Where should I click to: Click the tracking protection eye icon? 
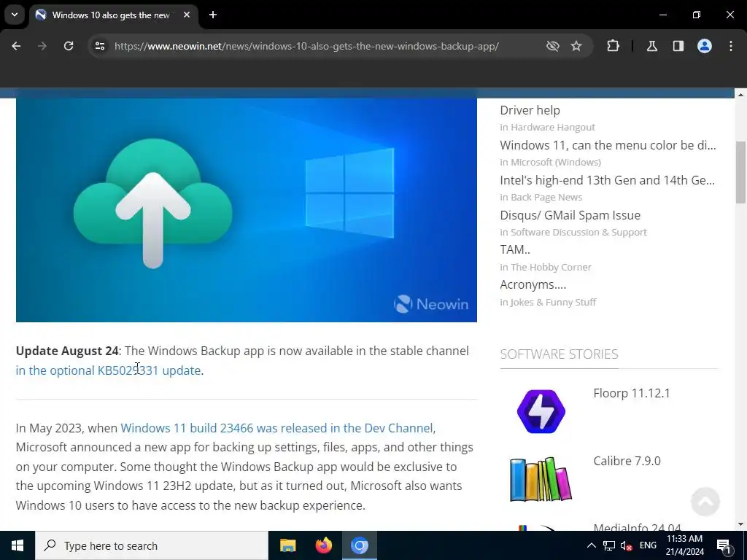[x=553, y=46]
